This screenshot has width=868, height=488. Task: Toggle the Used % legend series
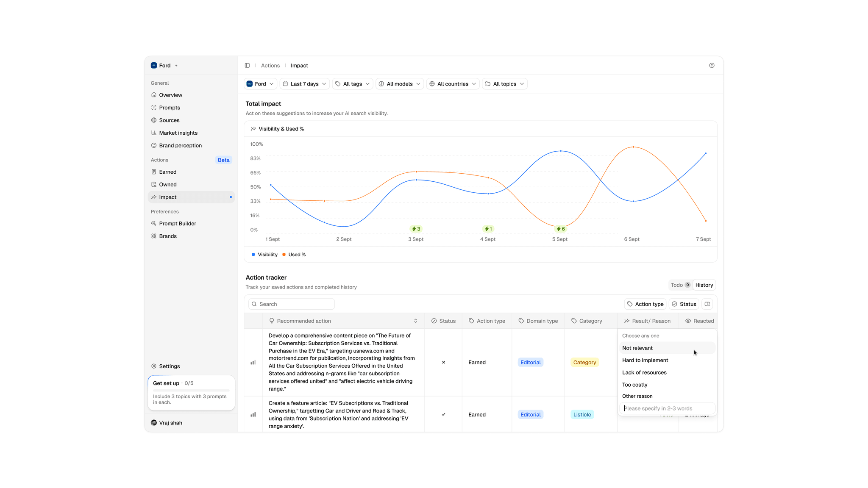click(294, 255)
